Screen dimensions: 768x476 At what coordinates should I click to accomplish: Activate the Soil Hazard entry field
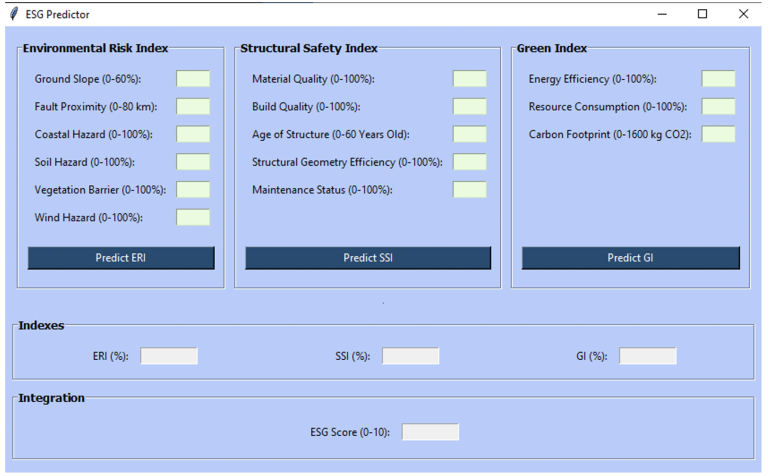click(193, 162)
